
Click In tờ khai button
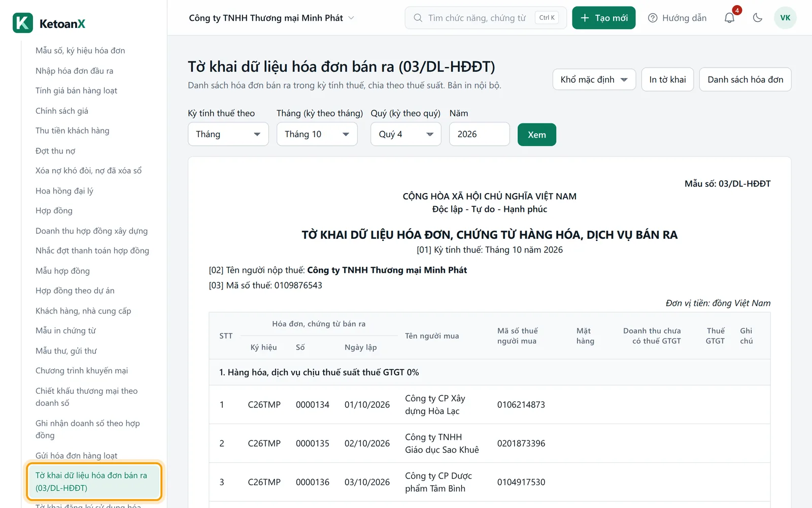coord(667,80)
